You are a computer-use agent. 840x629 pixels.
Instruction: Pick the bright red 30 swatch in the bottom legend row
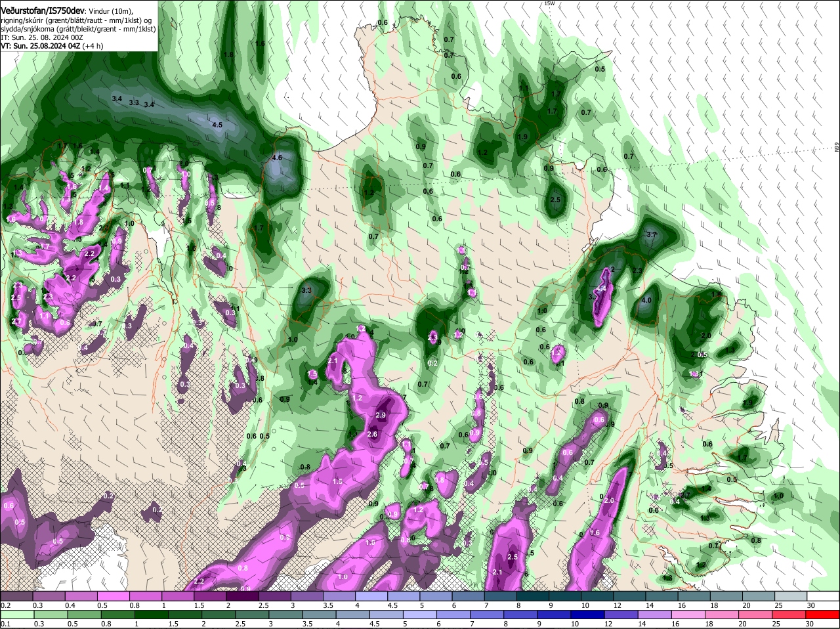pos(823,614)
